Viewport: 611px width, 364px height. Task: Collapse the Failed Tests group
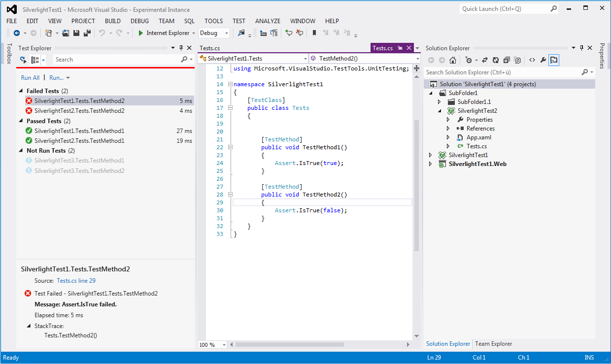point(21,91)
